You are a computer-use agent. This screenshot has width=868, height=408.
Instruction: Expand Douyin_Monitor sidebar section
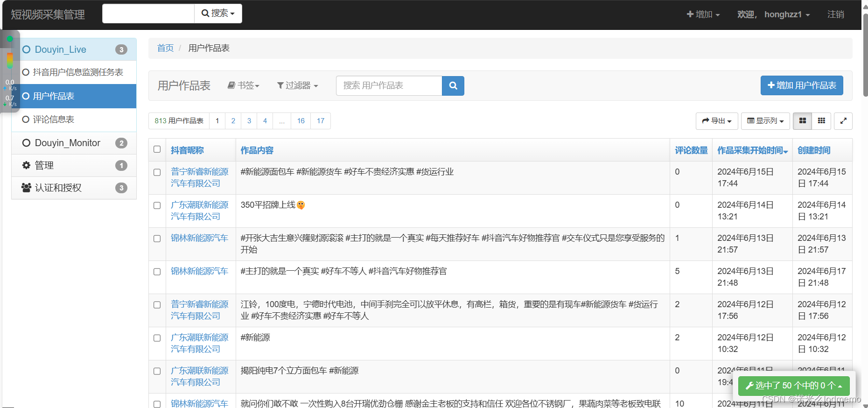click(74, 143)
